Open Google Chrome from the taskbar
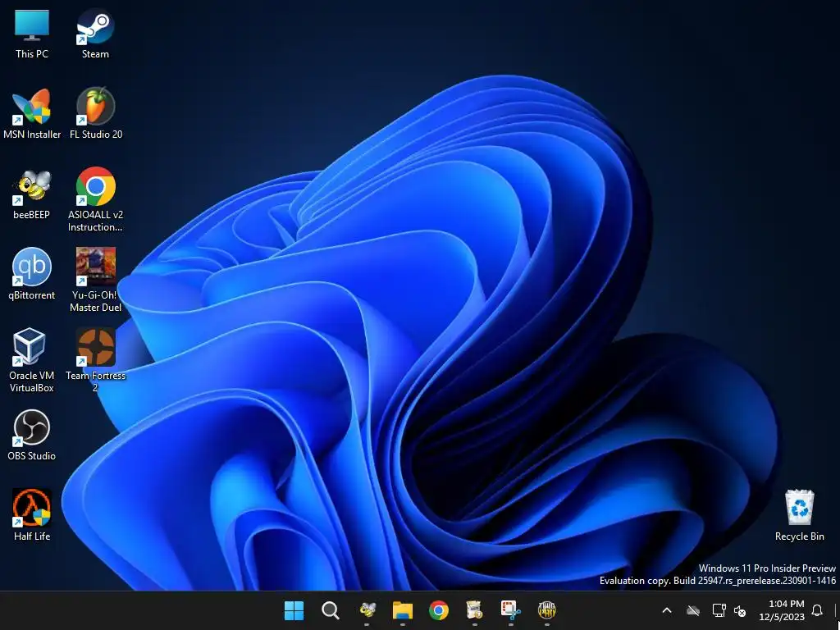This screenshot has width=840, height=630. point(439,610)
